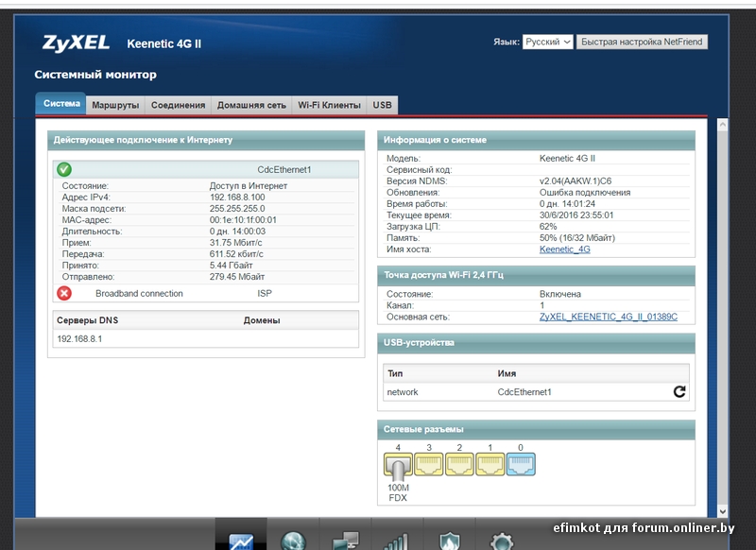
Task: Select the blue network port 0 icon
Action: [521, 464]
